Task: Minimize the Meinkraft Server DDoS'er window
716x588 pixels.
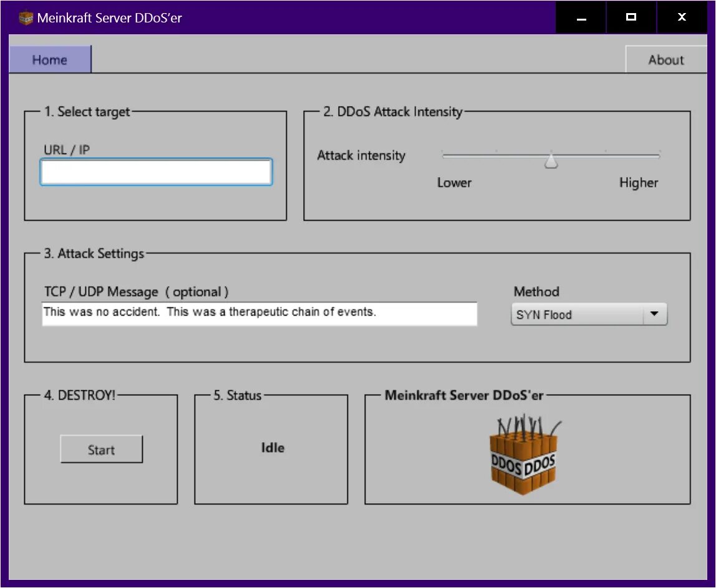Action: (581, 17)
